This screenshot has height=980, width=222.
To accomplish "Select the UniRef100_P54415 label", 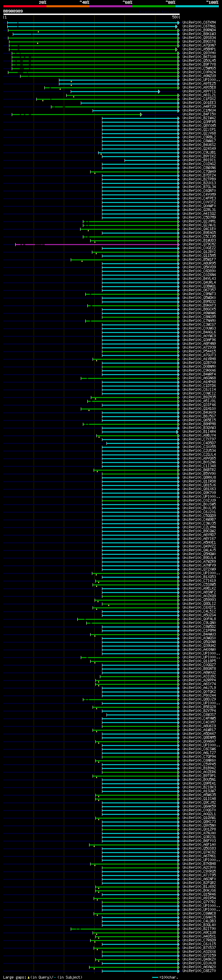I will tap(199, 351).
